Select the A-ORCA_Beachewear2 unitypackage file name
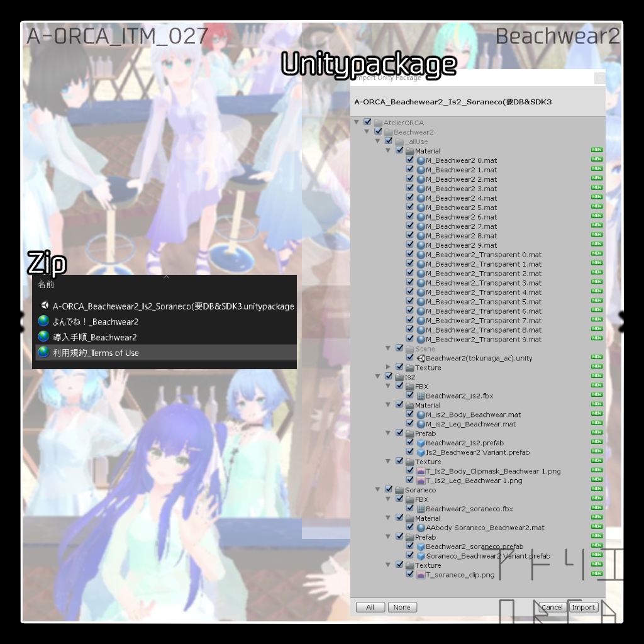 (x=174, y=306)
